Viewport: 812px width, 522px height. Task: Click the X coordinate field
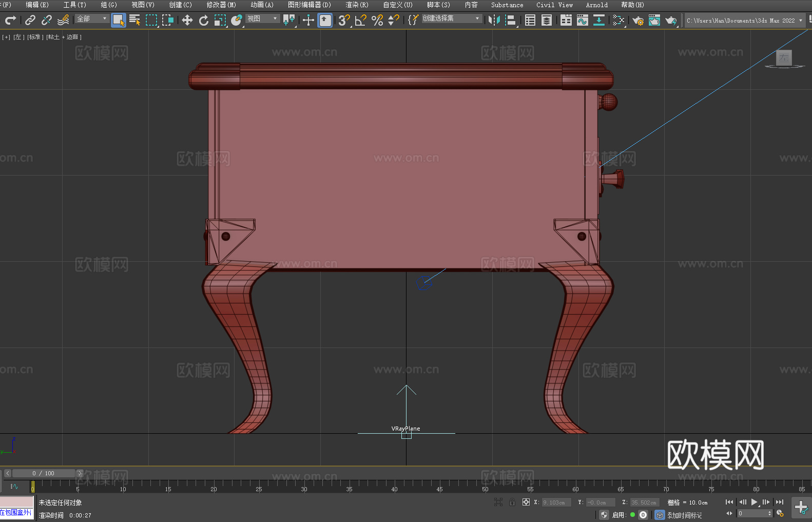coord(556,502)
